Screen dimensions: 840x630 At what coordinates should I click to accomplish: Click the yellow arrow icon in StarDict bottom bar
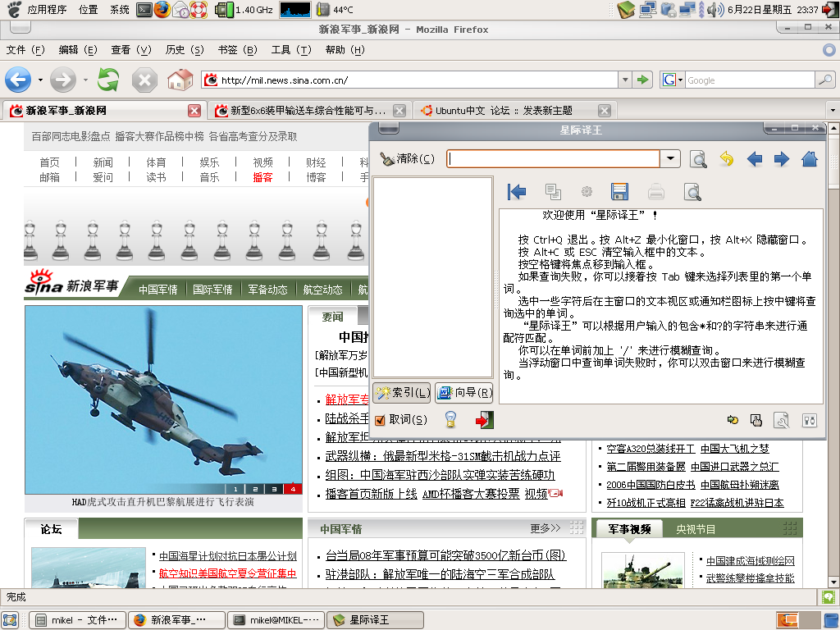(733, 420)
